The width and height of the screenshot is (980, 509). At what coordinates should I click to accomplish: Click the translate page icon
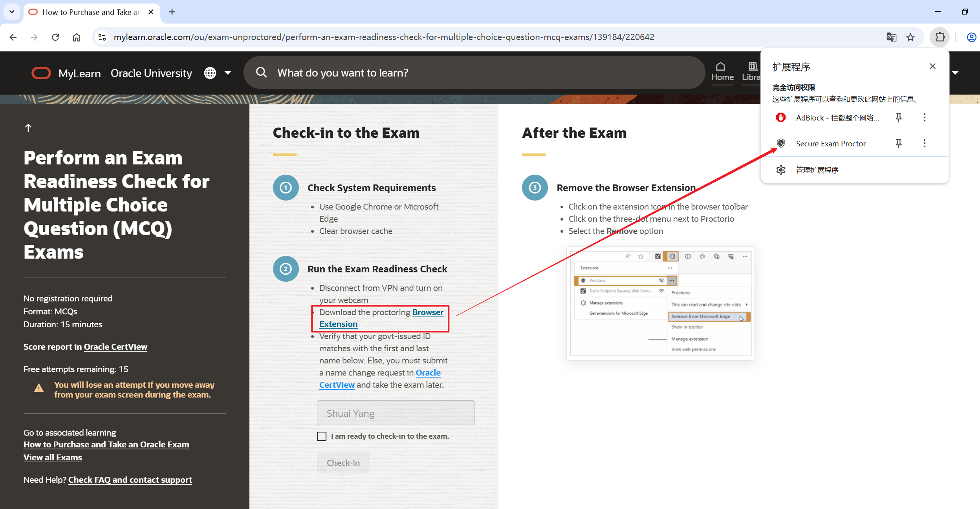tap(891, 37)
